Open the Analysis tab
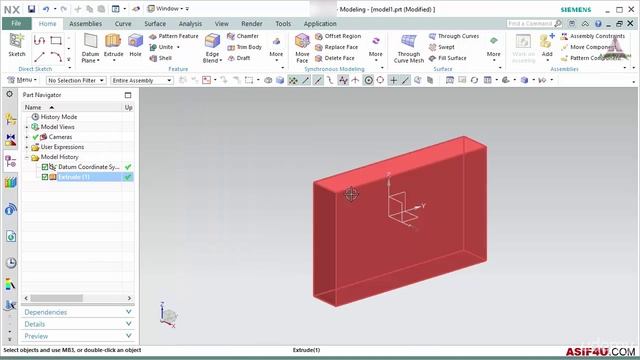This screenshot has height=360, width=640. pos(190,24)
